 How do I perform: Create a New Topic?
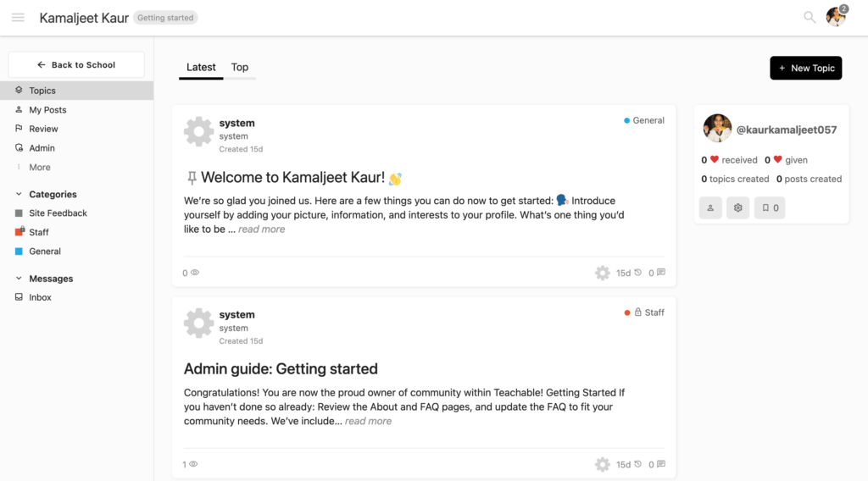point(805,68)
